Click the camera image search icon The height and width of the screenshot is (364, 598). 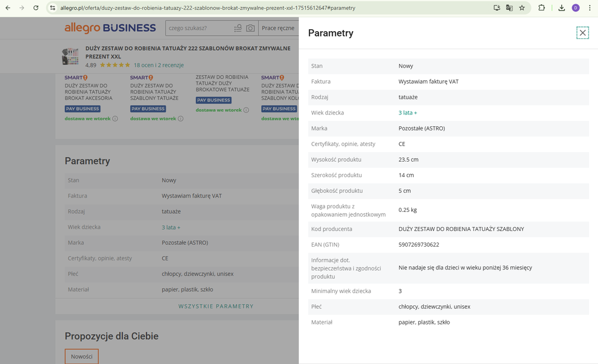tap(250, 28)
